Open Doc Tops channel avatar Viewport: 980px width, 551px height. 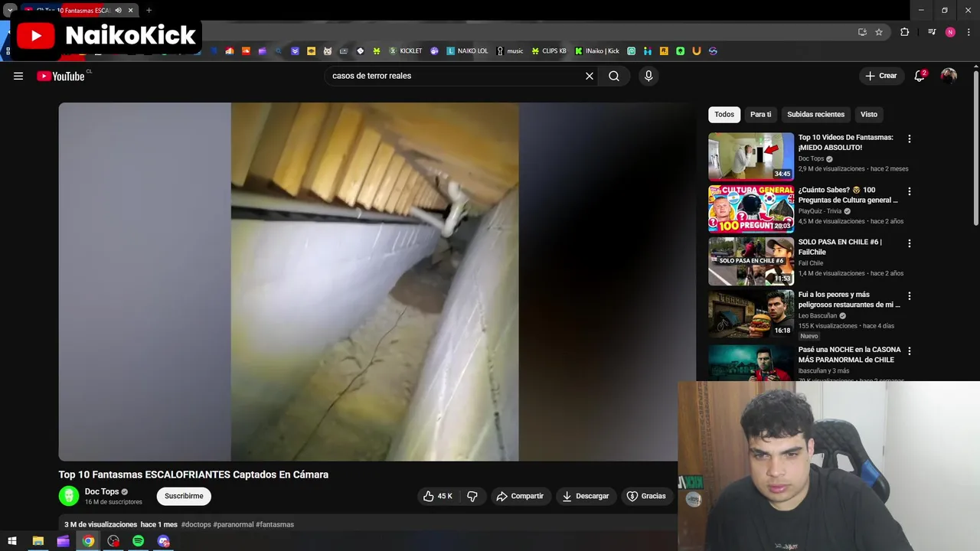click(69, 496)
